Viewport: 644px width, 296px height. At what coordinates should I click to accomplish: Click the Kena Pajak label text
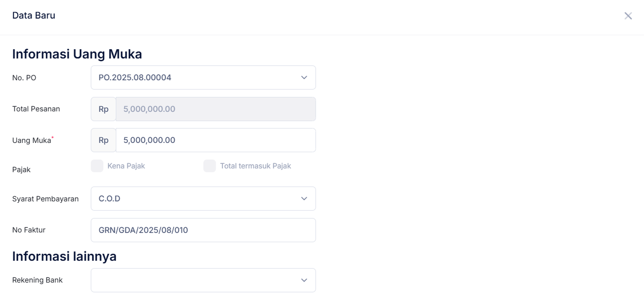(126, 166)
